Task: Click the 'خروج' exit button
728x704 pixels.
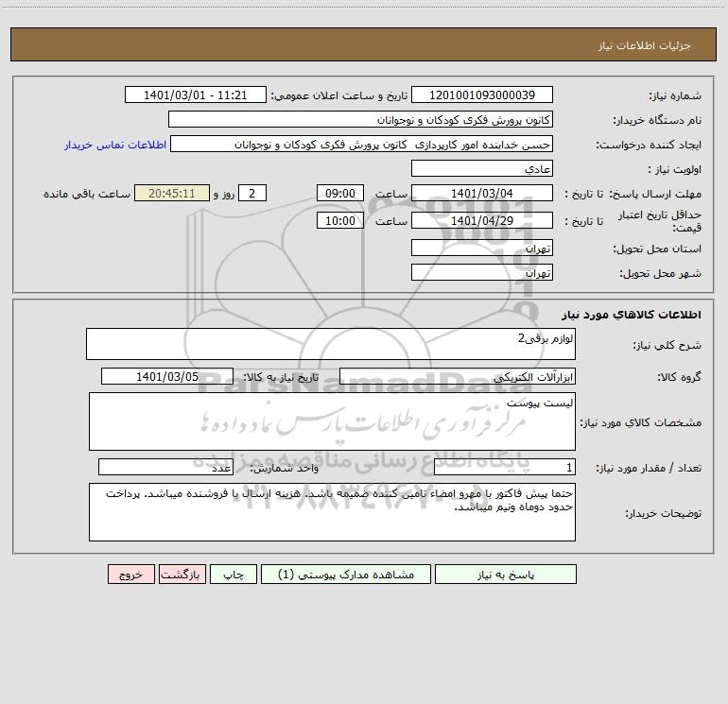Action: coord(130,575)
